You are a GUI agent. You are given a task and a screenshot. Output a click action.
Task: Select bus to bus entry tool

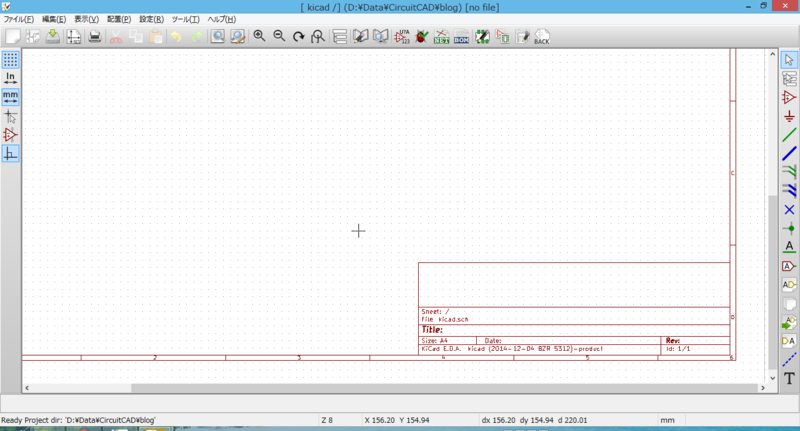[x=789, y=191]
